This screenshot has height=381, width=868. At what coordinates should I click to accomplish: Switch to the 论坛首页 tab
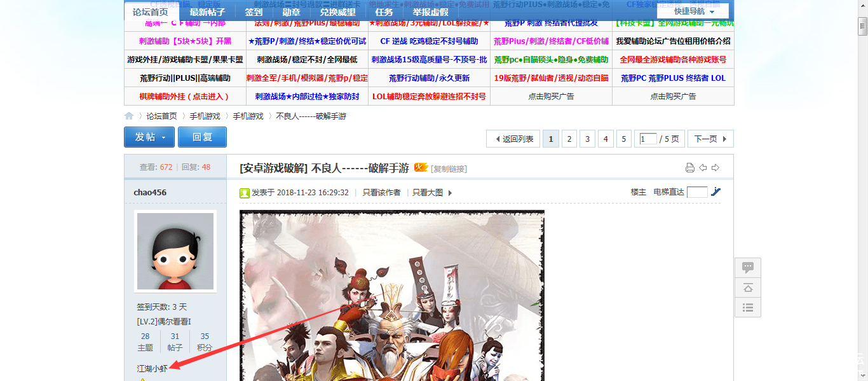pos(151,12)
